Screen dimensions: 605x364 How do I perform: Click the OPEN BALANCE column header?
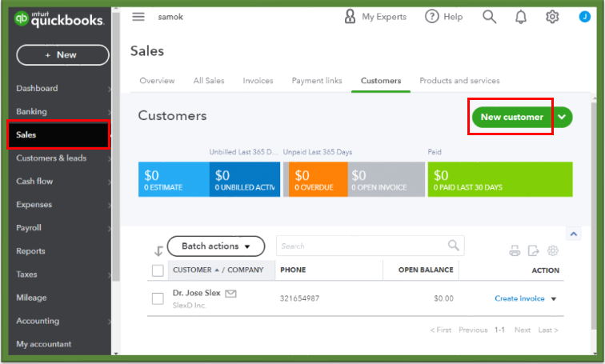click(426, 270)
